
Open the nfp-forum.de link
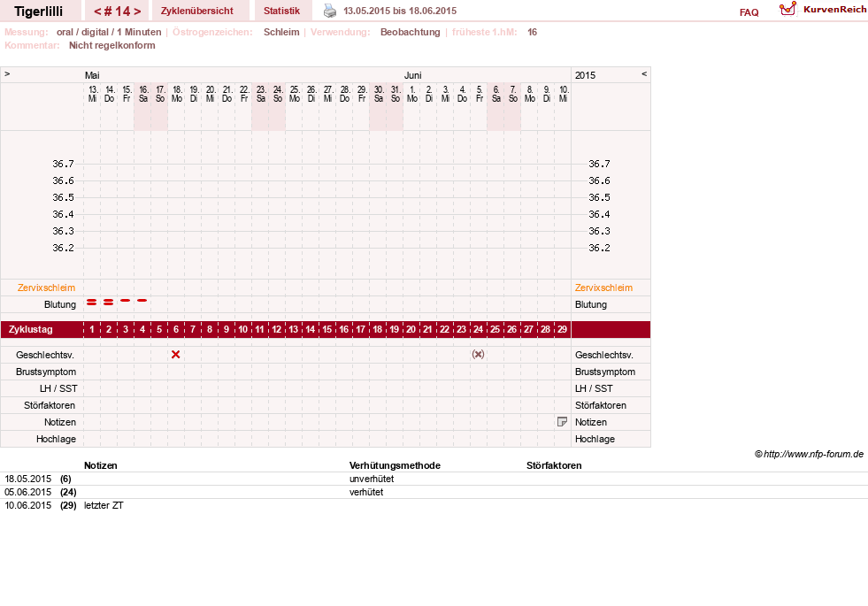tap(813, 454)
